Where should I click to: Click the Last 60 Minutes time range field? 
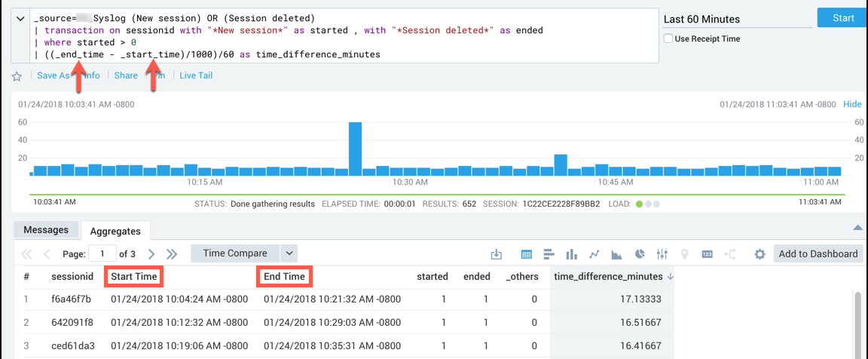click(736, 19)
